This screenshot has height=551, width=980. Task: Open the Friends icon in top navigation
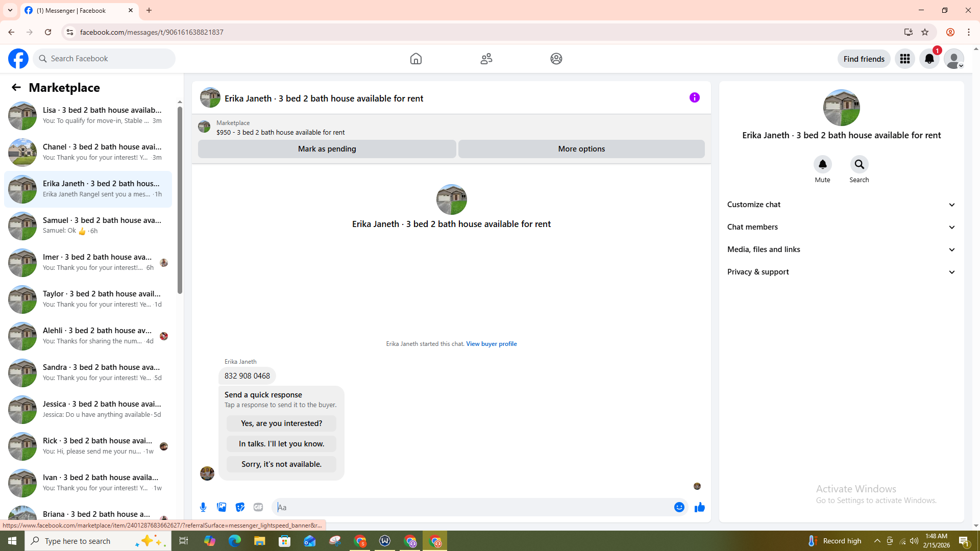tap(486, 59)
